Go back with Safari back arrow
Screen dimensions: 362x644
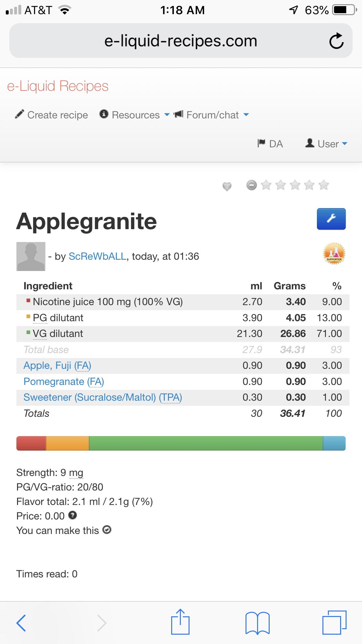pyautogui.click(x=21, y=622)
